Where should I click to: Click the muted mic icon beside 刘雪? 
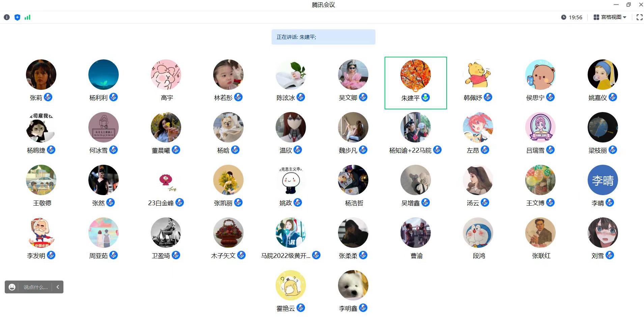610,255
